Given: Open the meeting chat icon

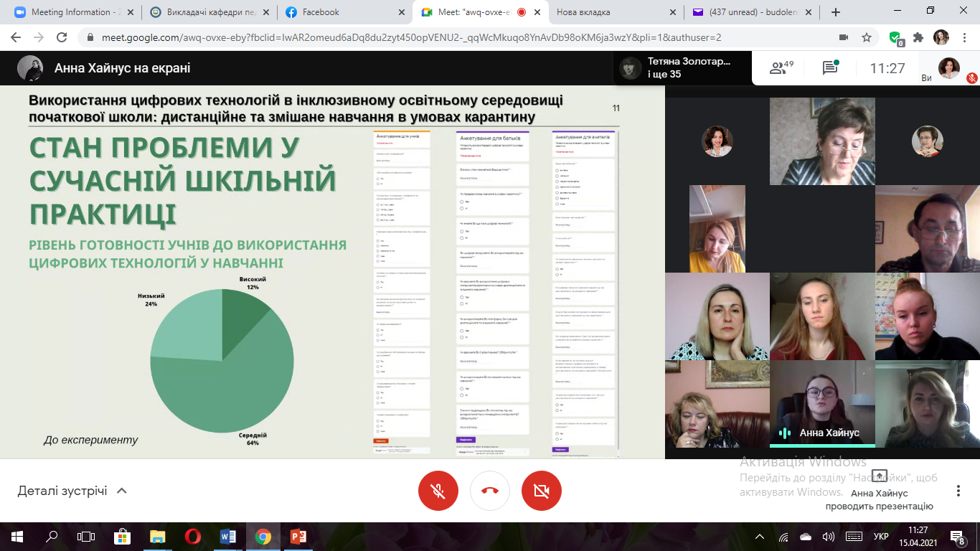Looking at the screenshot, I should click(830, 68).
